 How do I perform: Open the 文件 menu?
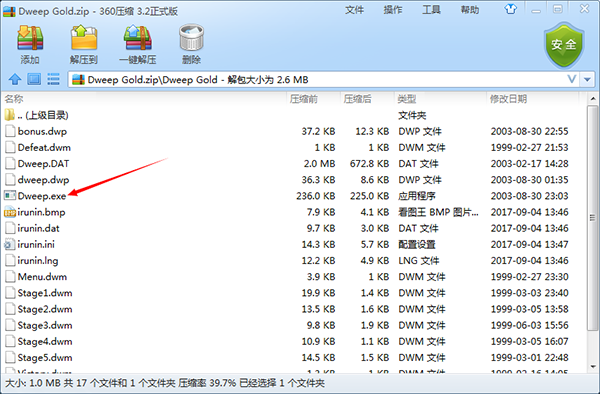tap(354, 10)
